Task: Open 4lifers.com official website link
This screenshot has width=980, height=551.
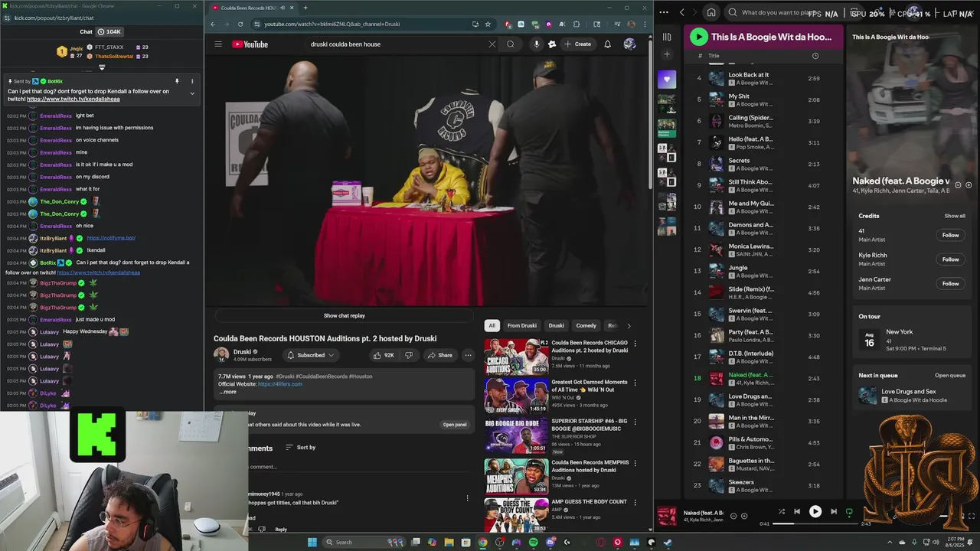Action: 280,384
